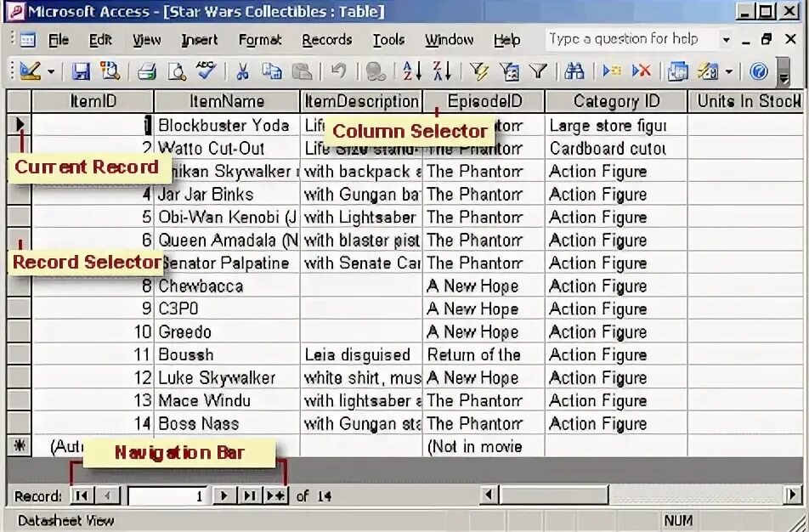Viewport: 809px width, 532px height.
Task: Select the Units In Stock column header
Action: pyautogui.click(x=746, y=101)
